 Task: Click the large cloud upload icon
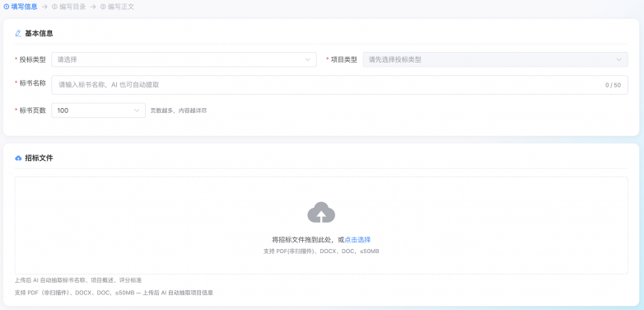click(321, 212)
